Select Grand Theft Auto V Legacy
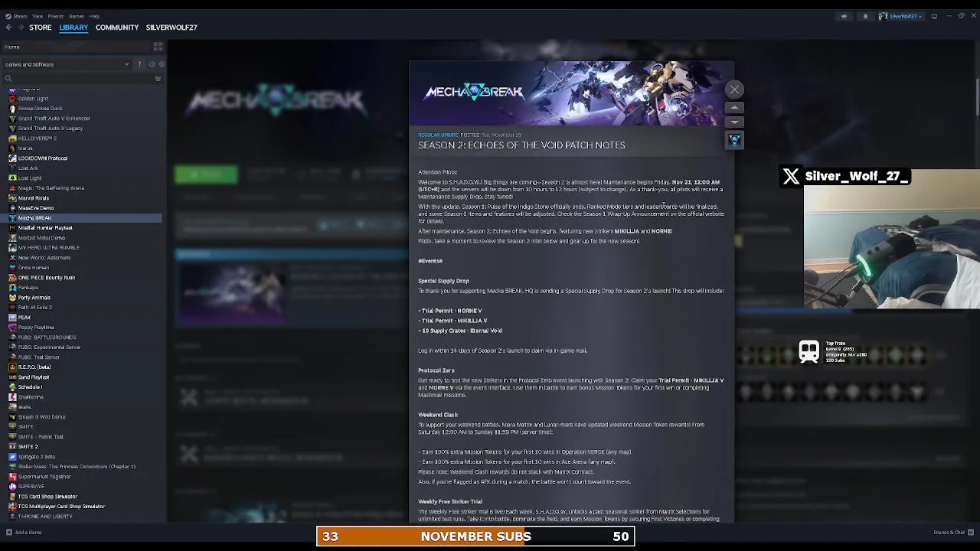980x551 pixels. click(50, 128)
